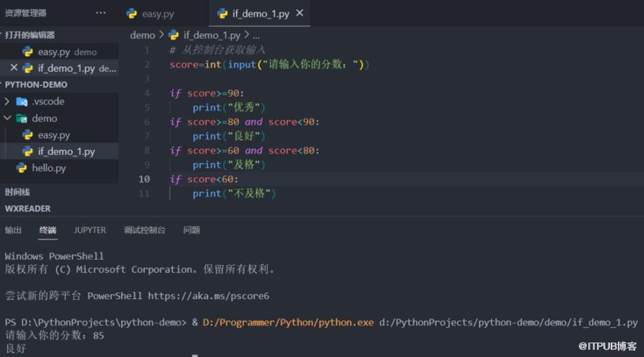Image resolution: width=644 pixels, height=357 pixels.
Task: Click Python icon in breadcrumb bar
Action: pos(174,35)
